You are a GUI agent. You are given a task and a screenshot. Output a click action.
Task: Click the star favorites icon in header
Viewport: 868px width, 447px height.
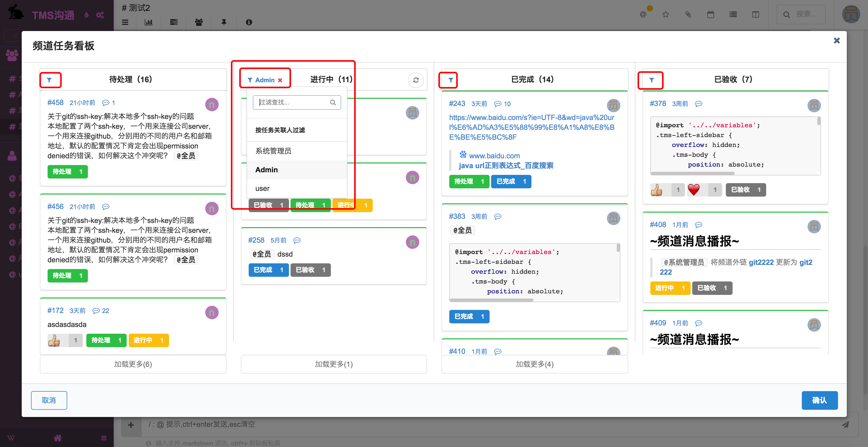[666, 14]
